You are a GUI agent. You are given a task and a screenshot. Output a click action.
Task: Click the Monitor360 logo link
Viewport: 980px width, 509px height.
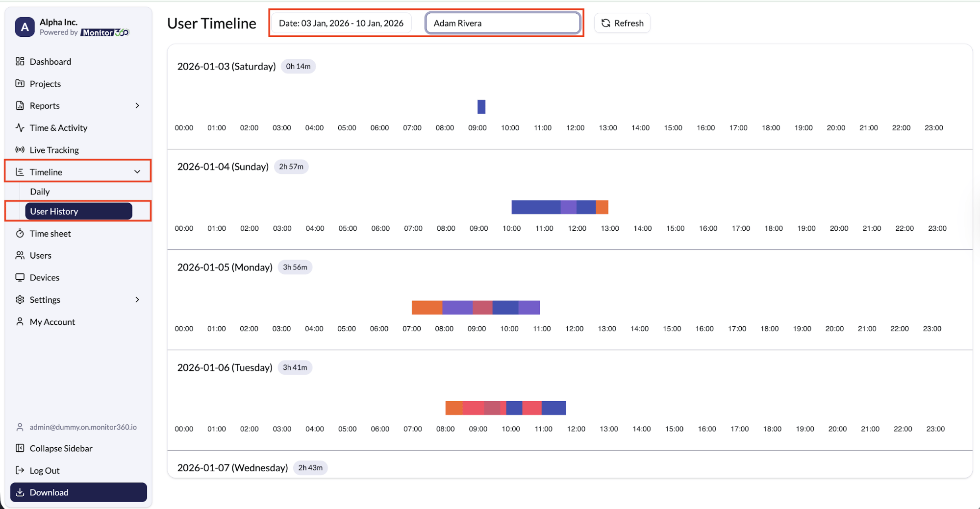[105, 32]
